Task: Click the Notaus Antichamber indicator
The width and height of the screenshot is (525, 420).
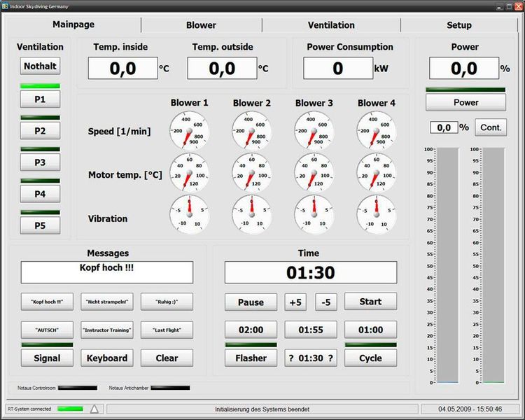Action: pos(170,388)
